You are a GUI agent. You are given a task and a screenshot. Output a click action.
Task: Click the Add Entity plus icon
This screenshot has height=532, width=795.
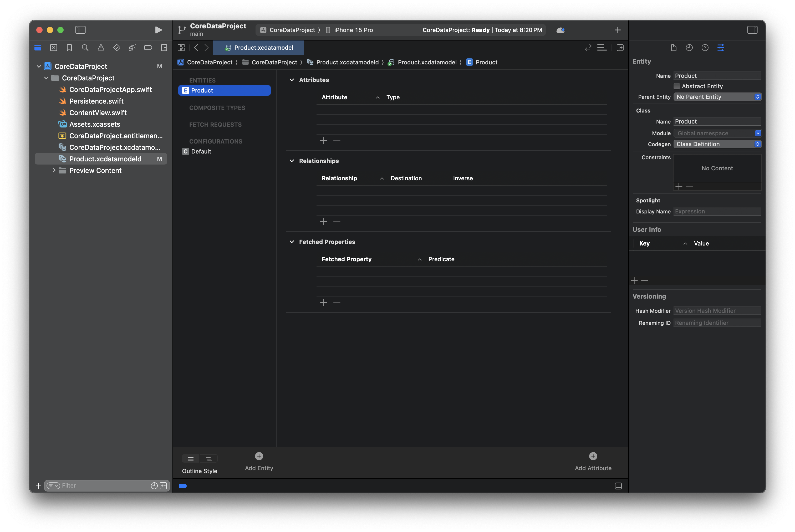point(259,456)
